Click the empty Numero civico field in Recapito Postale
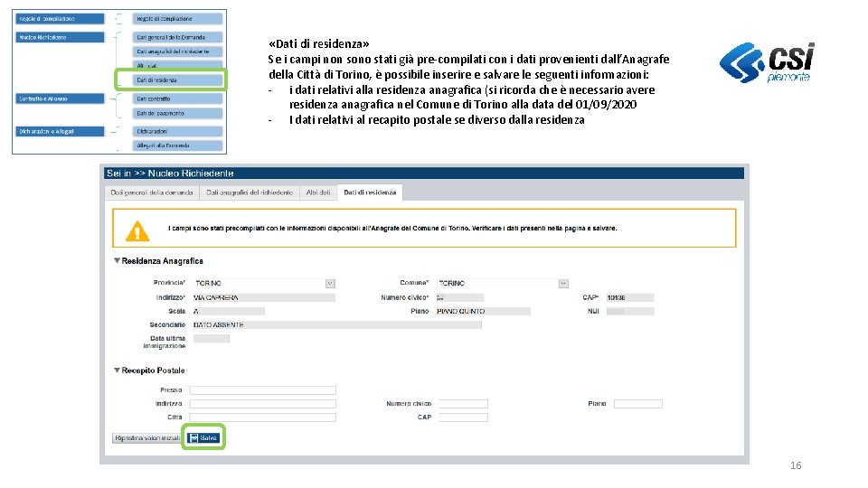Screen dimensions: 868x488 point(463,404)
